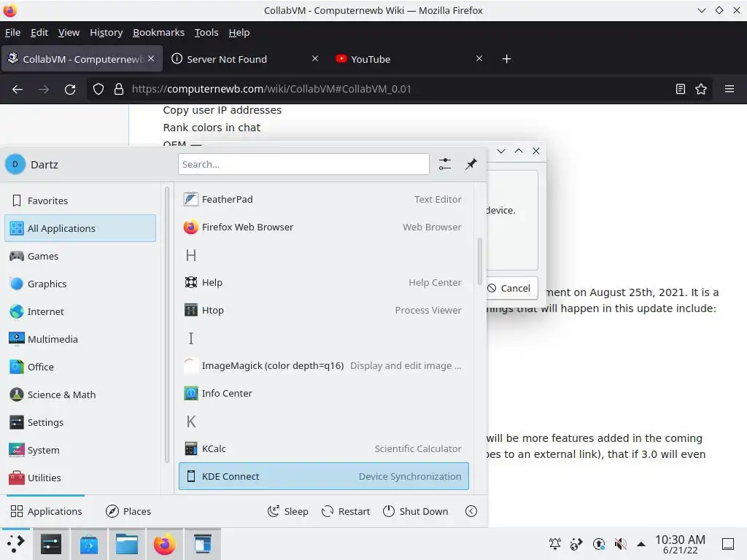This screenshot has width=747, height=560.
Task: Select All Applications category
Action: tap(80, 228)
